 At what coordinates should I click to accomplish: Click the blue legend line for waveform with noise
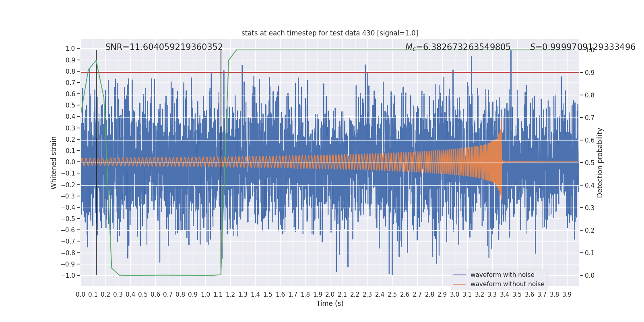tap(459, 275)
